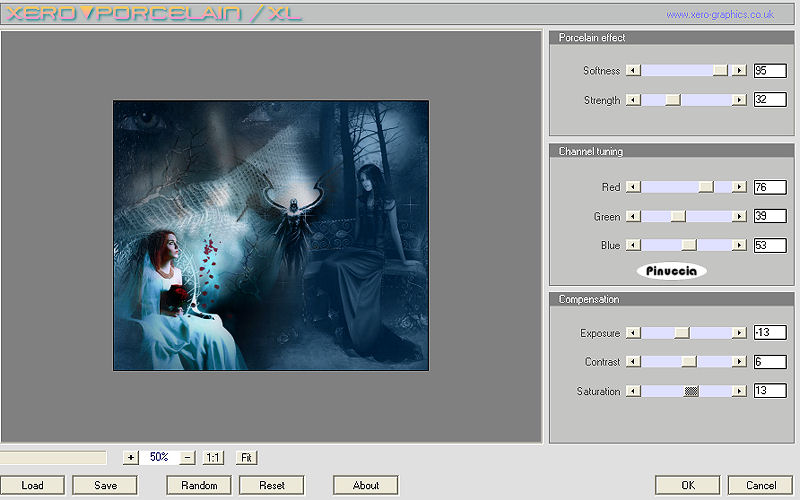Zoom out with the minus button

point(187,457)
